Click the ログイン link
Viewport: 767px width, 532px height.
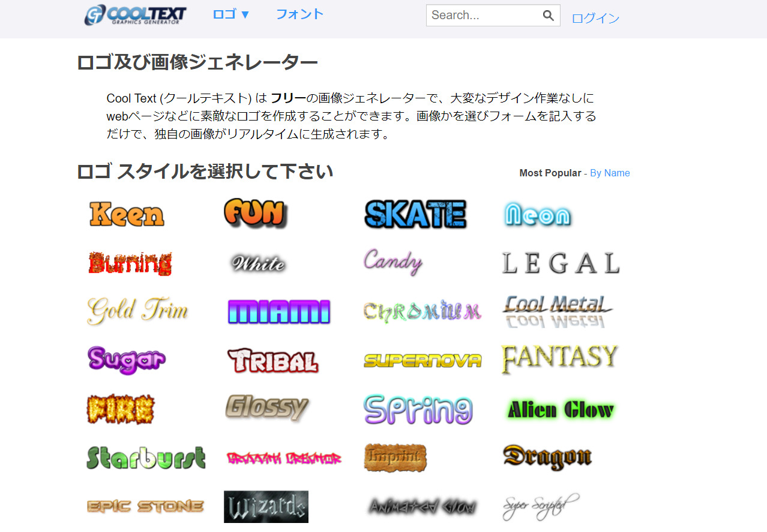(595, 19)
